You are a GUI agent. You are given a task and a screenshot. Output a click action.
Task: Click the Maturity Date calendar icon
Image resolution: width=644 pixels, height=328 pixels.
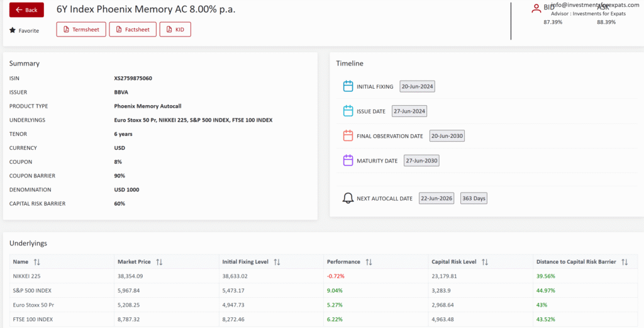click(348, 161)
